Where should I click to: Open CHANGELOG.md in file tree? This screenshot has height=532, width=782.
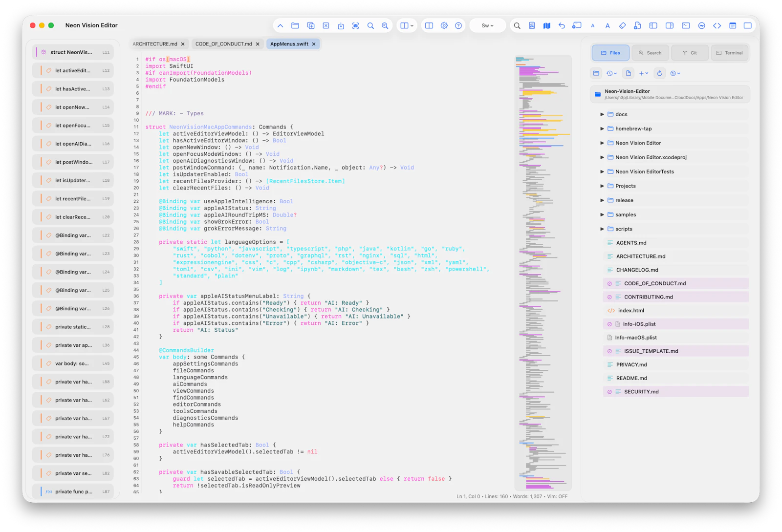click(675, 270)
